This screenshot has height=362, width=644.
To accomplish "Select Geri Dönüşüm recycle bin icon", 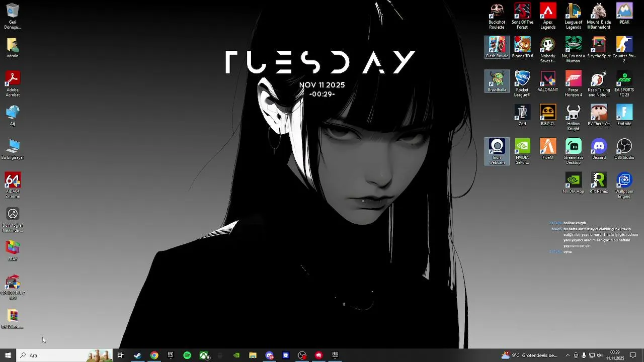I will tap(13, 16).
